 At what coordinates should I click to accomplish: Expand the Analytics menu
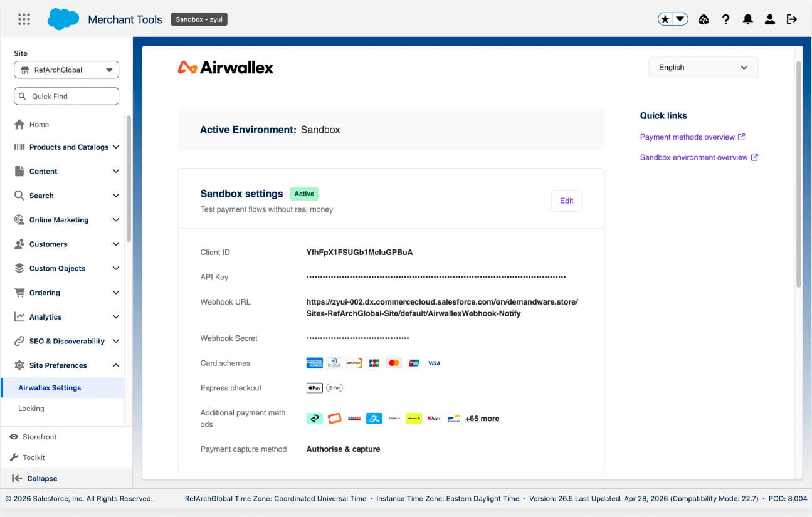point(66,317)
